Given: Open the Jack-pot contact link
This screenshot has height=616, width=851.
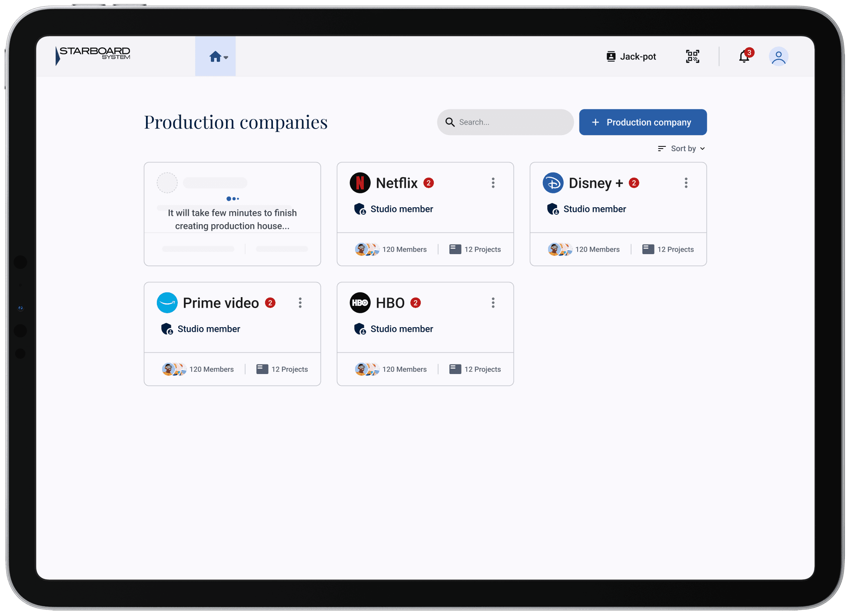Looking at the screenshot, I should tap(631, 56).
